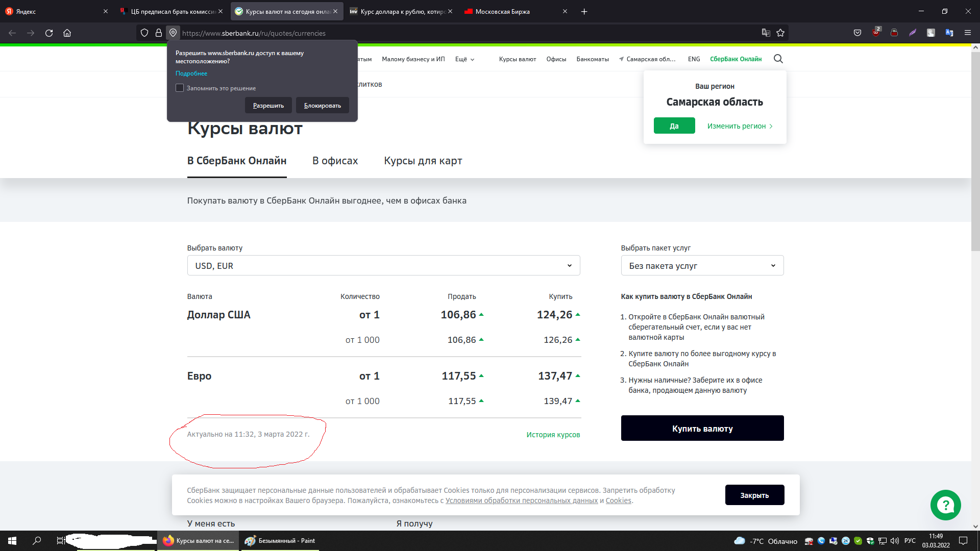This screenshot has height=551, width=980.
Task: Show site security padlock info
Action: 159,33
